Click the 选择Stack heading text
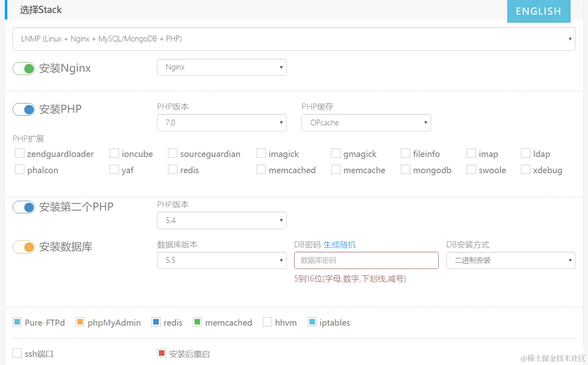The width and height of the screenshot is (588, 365). pyautogui.click(x=41, y=10)
